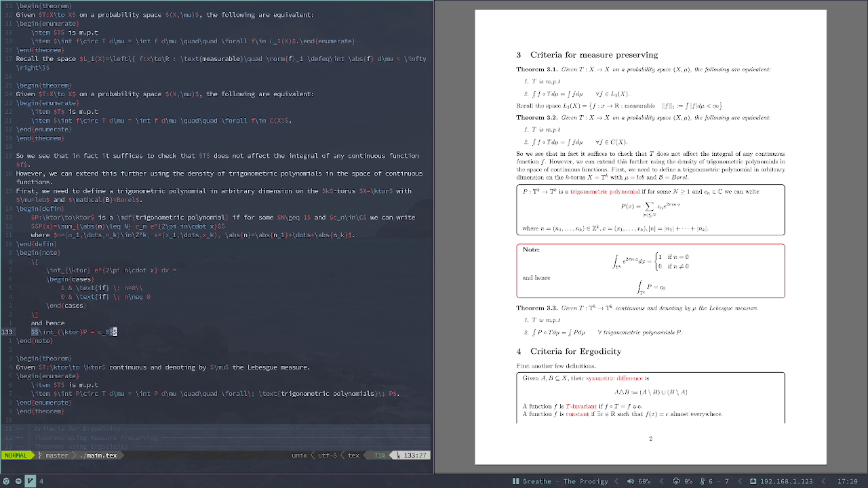
Task: Click the NORMAL mode indicator
Action: (16, 455)
